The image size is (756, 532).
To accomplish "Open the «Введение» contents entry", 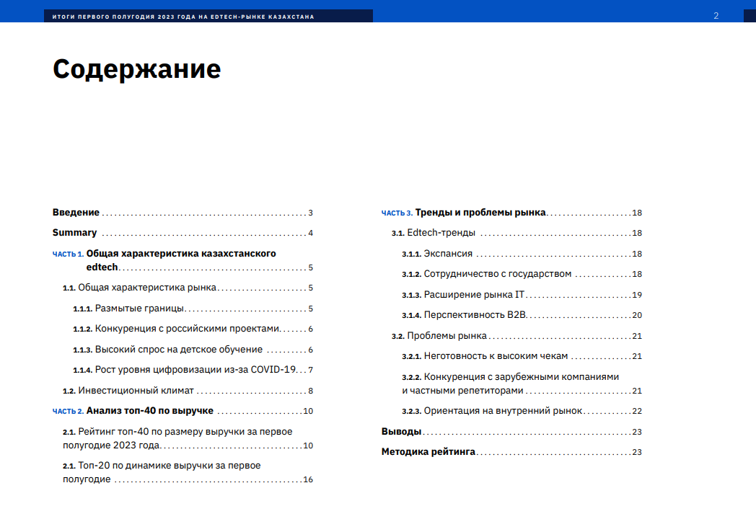I will [183, 213].
